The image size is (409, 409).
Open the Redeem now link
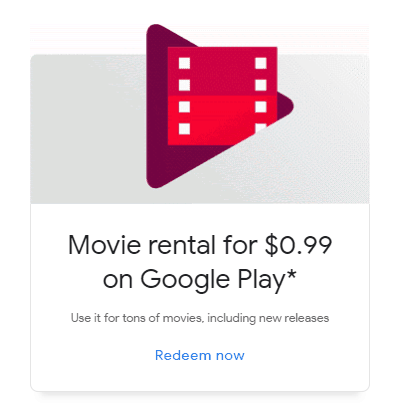(x=200, y=355)
